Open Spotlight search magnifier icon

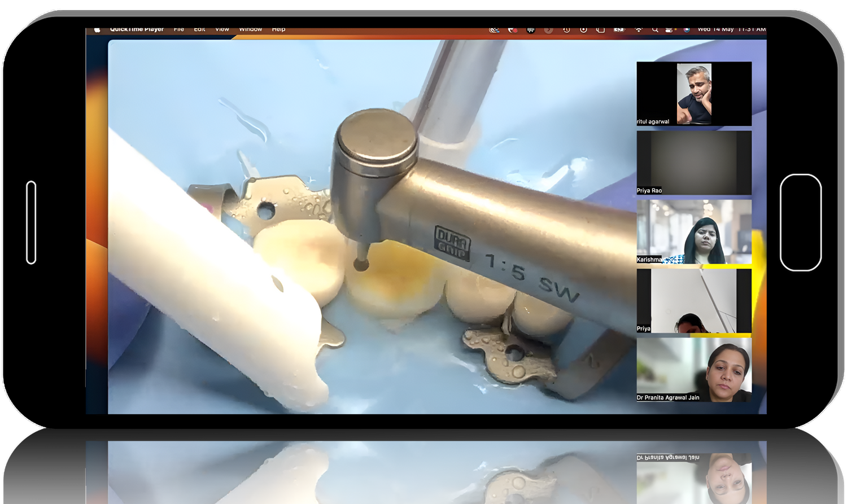tap(655, 30)
